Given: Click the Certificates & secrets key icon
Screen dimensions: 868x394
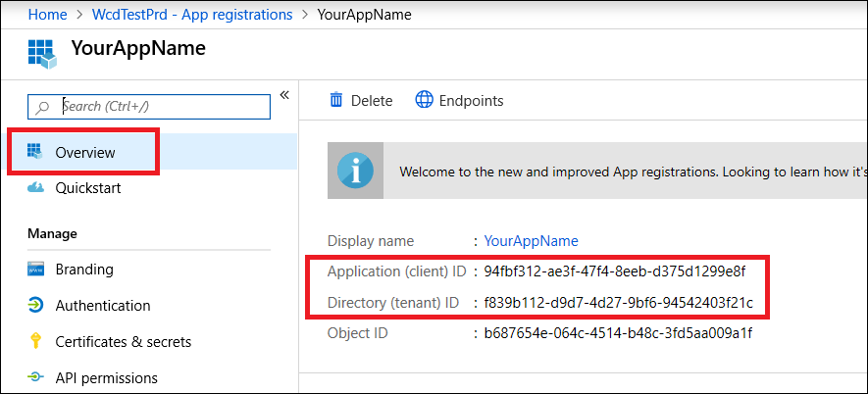Looking at the screenshot, I should (35, 342).
